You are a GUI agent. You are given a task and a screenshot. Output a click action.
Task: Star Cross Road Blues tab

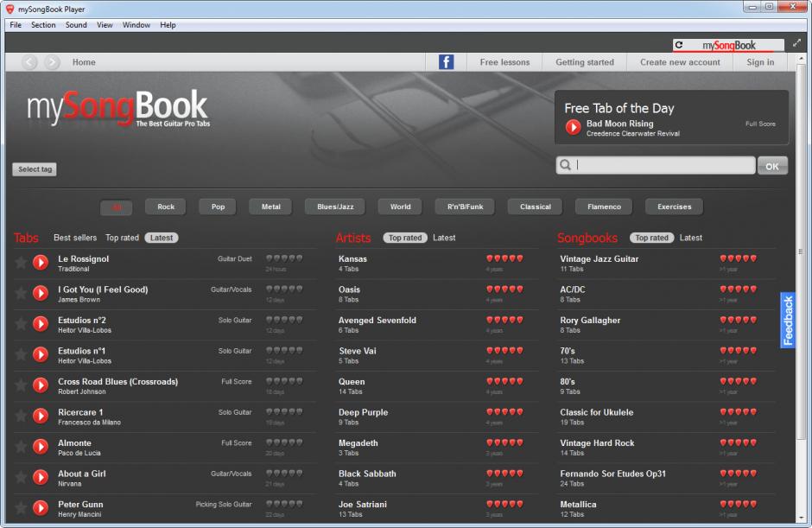pyautogui.click(x=21, y=385)
